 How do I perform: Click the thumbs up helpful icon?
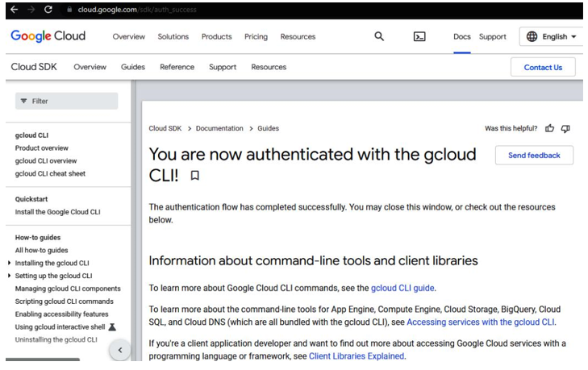(550, 128)
